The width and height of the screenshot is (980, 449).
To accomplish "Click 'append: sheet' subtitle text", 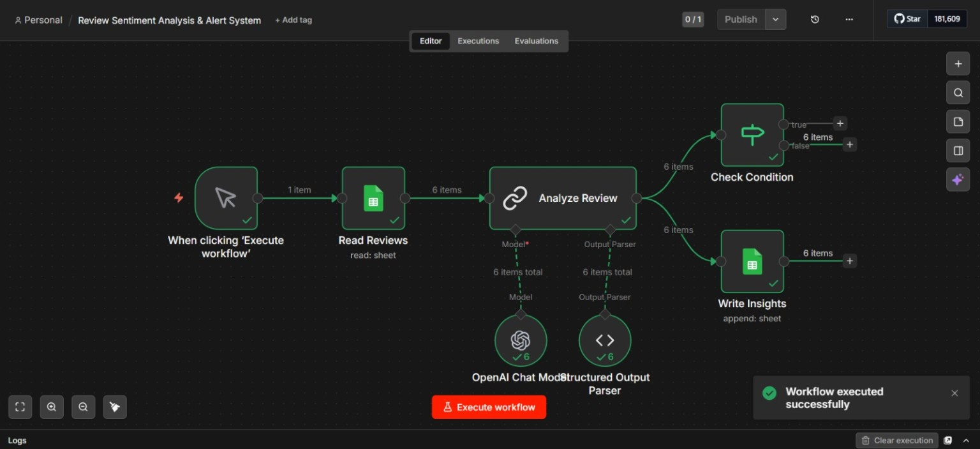I will point(752,318).
